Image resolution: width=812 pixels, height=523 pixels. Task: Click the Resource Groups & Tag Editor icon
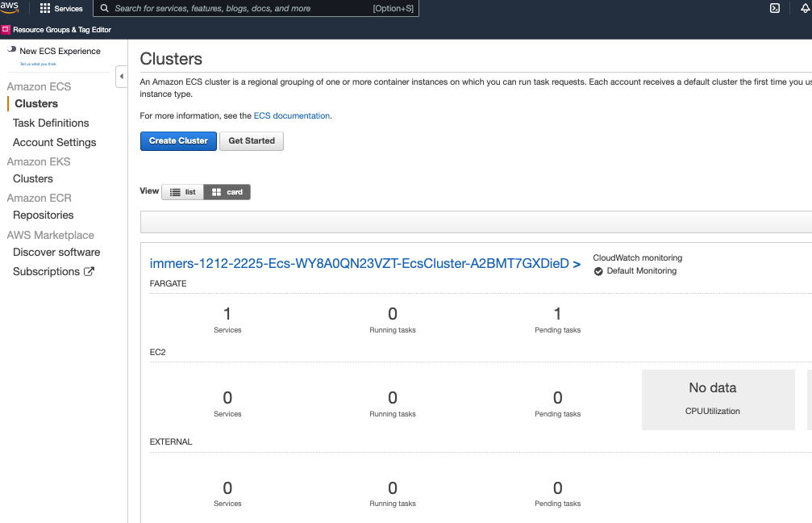click(5, 30)
